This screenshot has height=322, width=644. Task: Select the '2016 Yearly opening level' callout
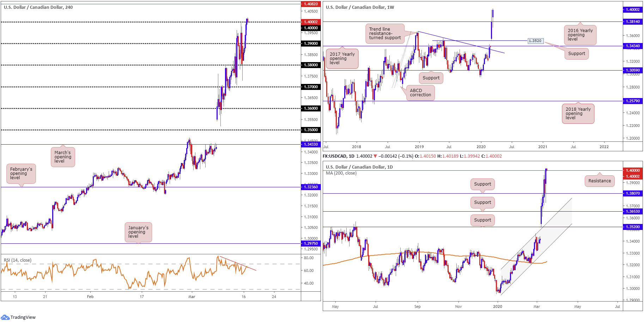(580, 35)
